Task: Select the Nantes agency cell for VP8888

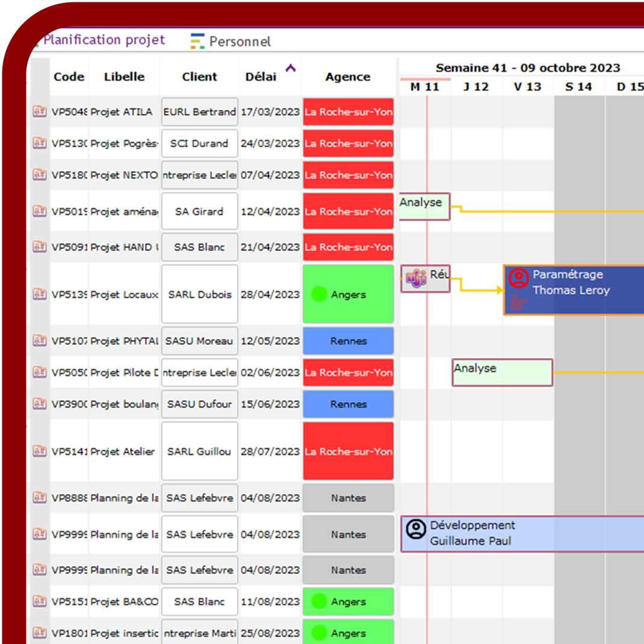Action: click(x=348, y=498)
